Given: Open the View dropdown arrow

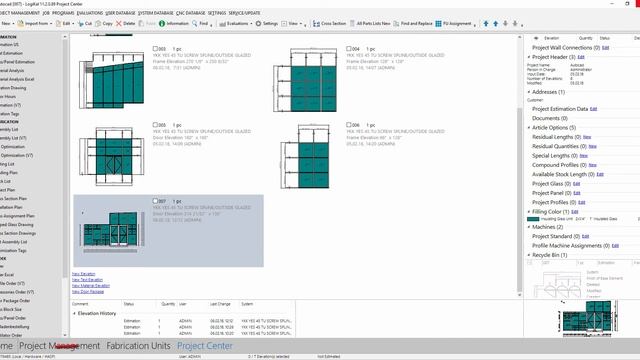Looking at the screenshot, I should click(x=301, y=24).
